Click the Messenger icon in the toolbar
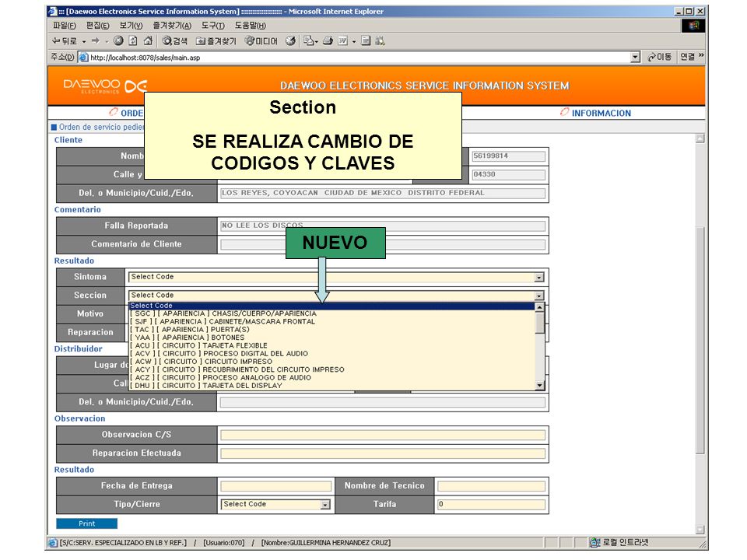 tap(380, 41)
